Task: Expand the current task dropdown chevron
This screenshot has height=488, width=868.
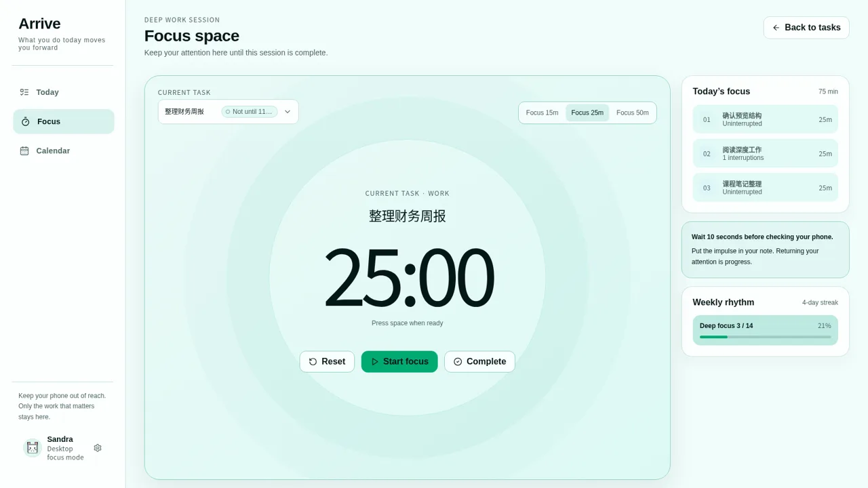Action: click(288, 112)
